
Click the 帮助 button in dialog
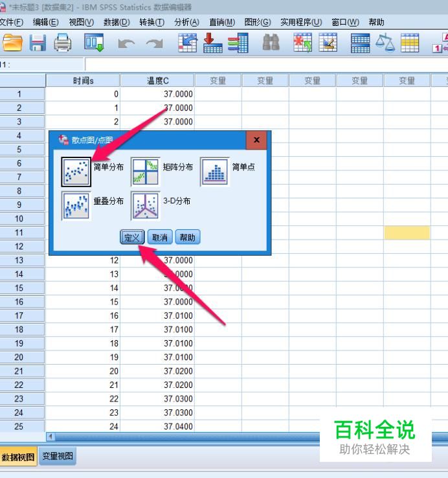188,237
